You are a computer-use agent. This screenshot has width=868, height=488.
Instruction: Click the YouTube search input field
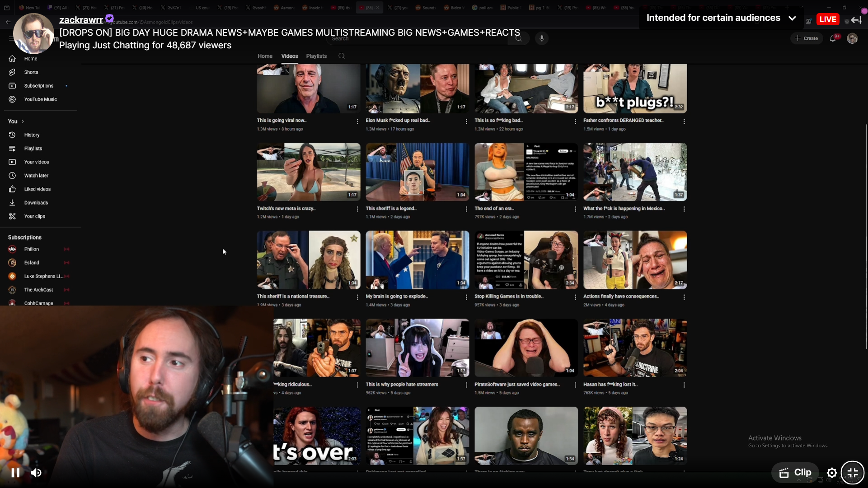click(418, 38)
